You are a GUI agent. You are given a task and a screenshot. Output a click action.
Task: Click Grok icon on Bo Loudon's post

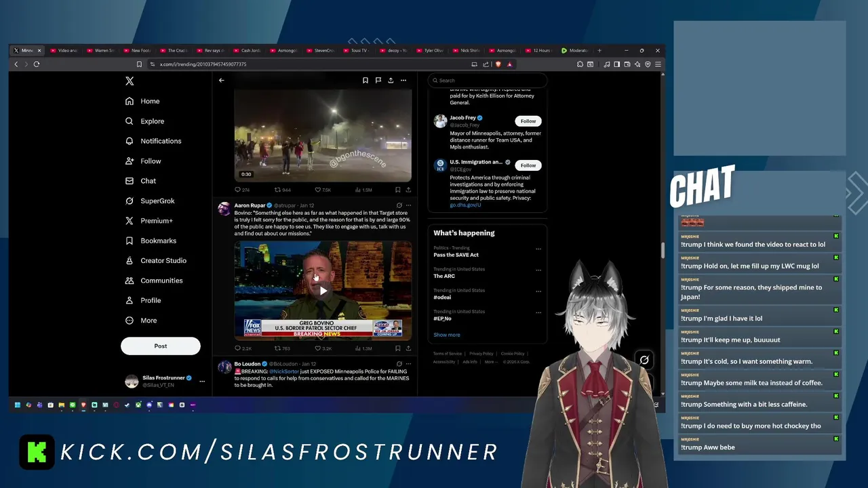pos(399,364)
